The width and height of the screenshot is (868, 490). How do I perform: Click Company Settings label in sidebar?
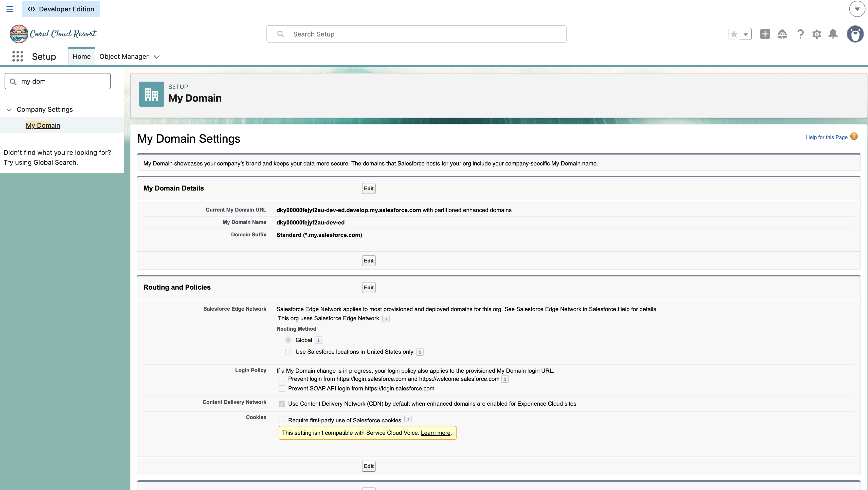pos(45,110)
